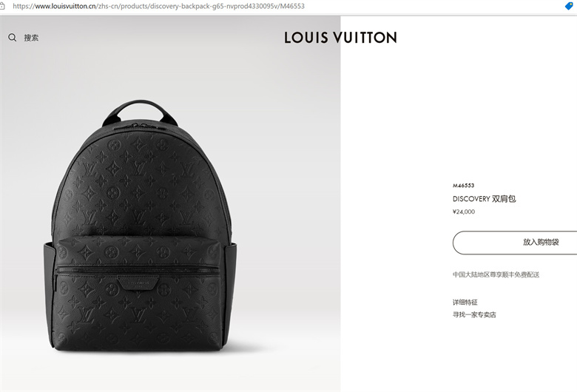The image size is (577, 392).
Task: Click the 搜索 search label
Action: click(31, 38)
